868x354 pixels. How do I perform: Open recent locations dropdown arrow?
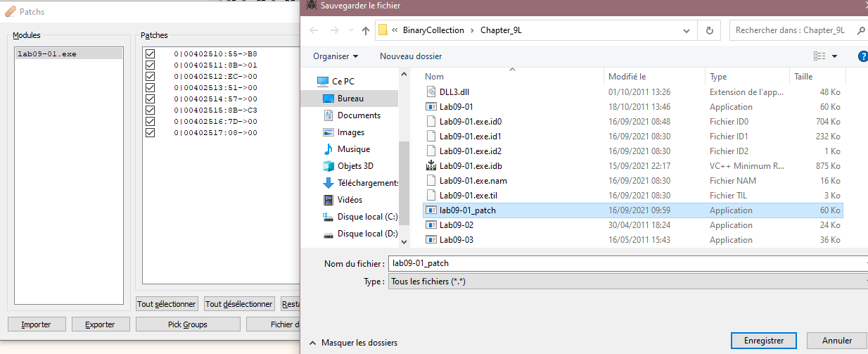point(351,31)
